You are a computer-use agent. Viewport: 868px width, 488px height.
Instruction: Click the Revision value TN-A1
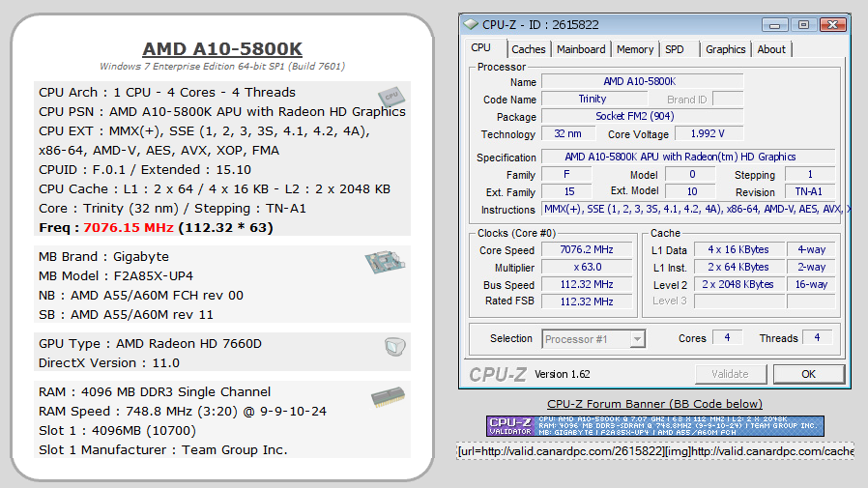(809, 192)
